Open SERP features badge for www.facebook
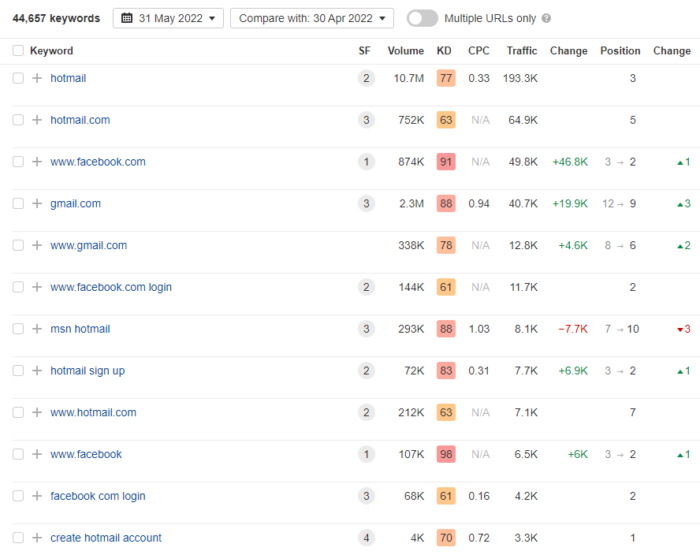 [x=366, y=454]
